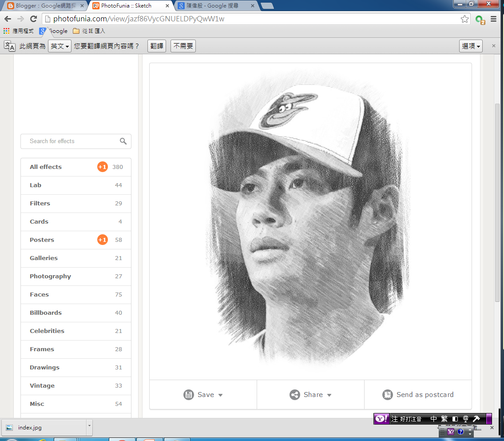Screen dimensions: 504x441
Task: Click the index.jpg file icon in the downloads bar
Action: (9, 428)
